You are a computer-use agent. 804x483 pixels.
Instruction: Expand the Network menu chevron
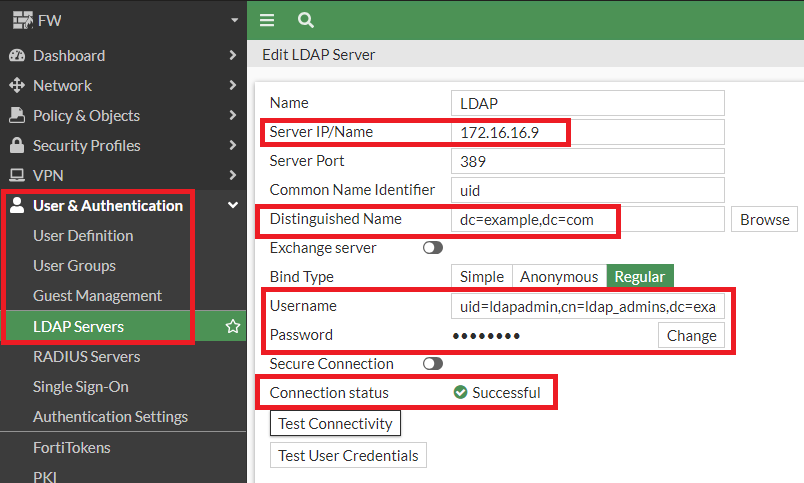click(x=233, y=85)
